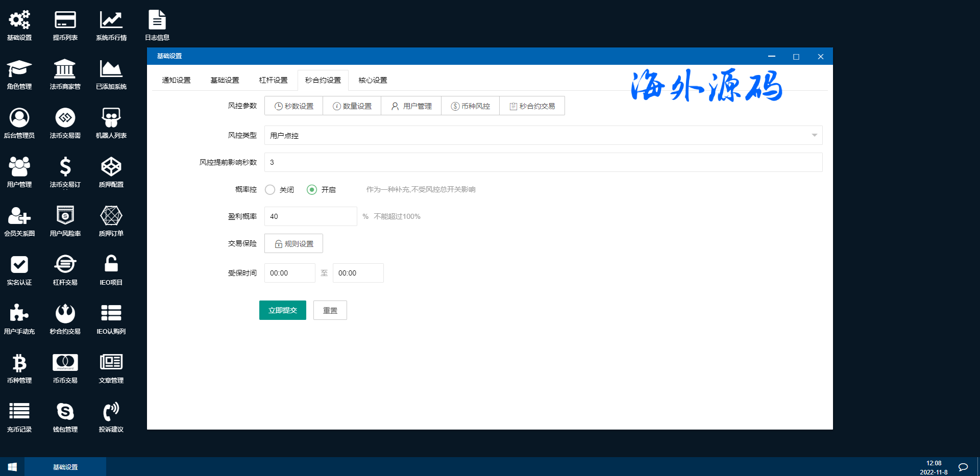Select the 开启 radio for 概率控
This screenshot has width=980, height=476.
[312, 190]
